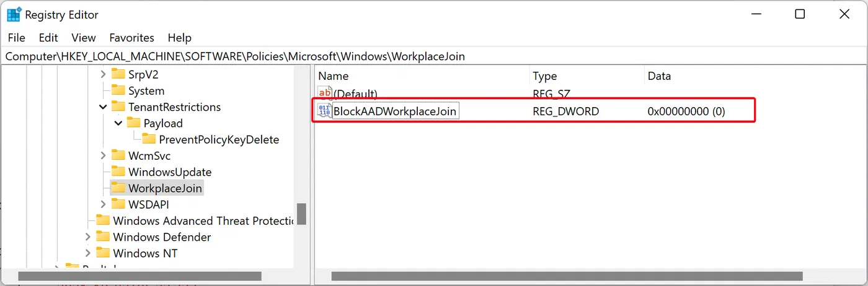Select Windows Advanced Threat Protection key label
868x286 pixels.
click(x=203, y=221)
